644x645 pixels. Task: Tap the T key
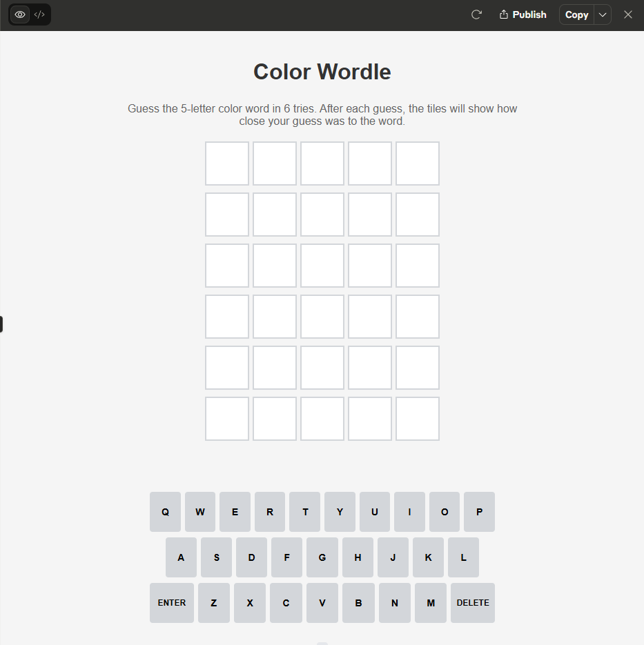(304, 512)
